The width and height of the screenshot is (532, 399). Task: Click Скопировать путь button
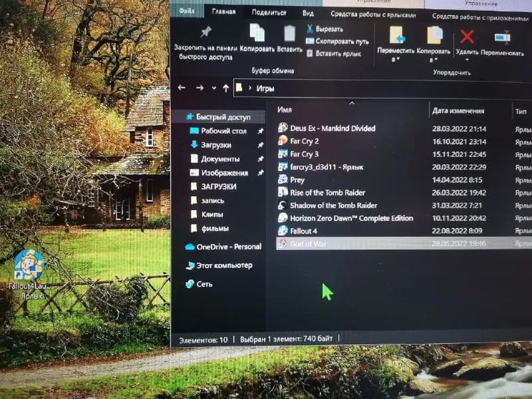click(x=337, y=41)
